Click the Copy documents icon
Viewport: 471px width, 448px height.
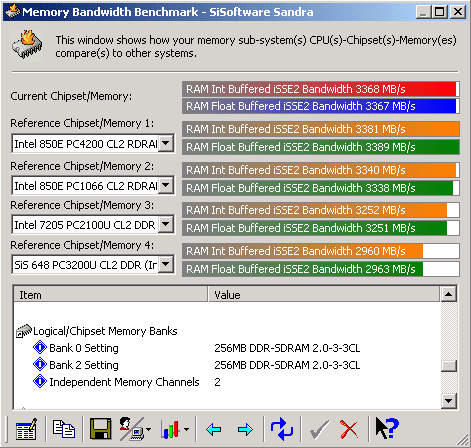coord(64,429)
